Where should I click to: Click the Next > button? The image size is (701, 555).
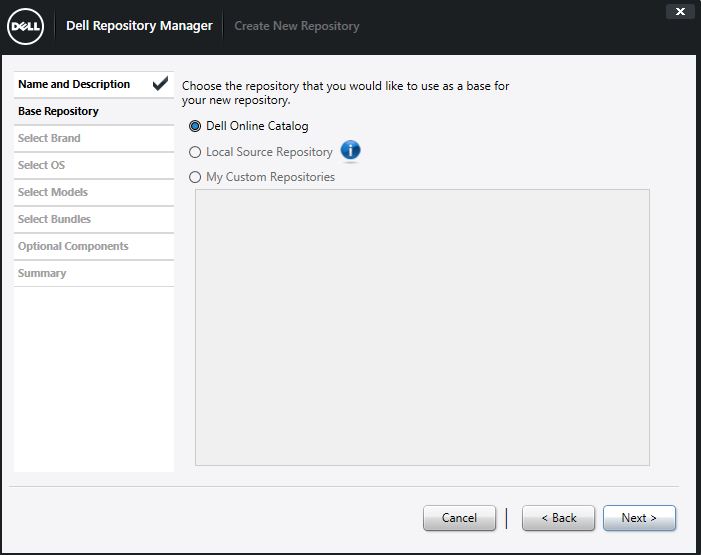[639, 518]
